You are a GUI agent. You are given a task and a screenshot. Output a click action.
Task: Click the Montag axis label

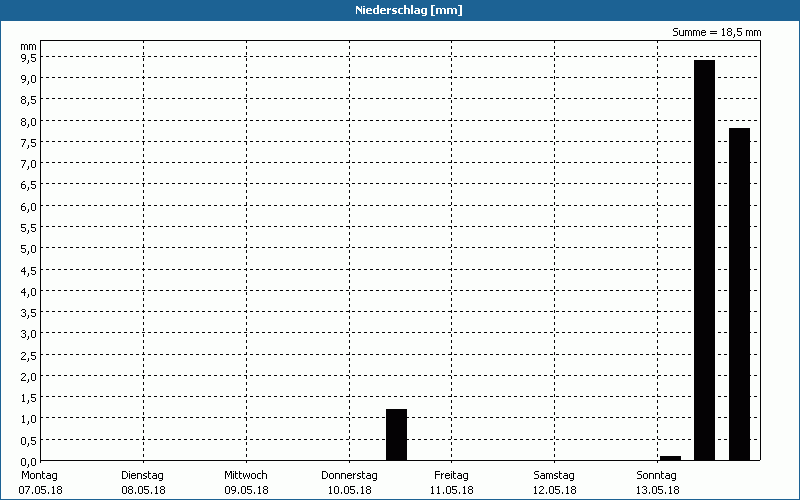[x=39, y=475]
